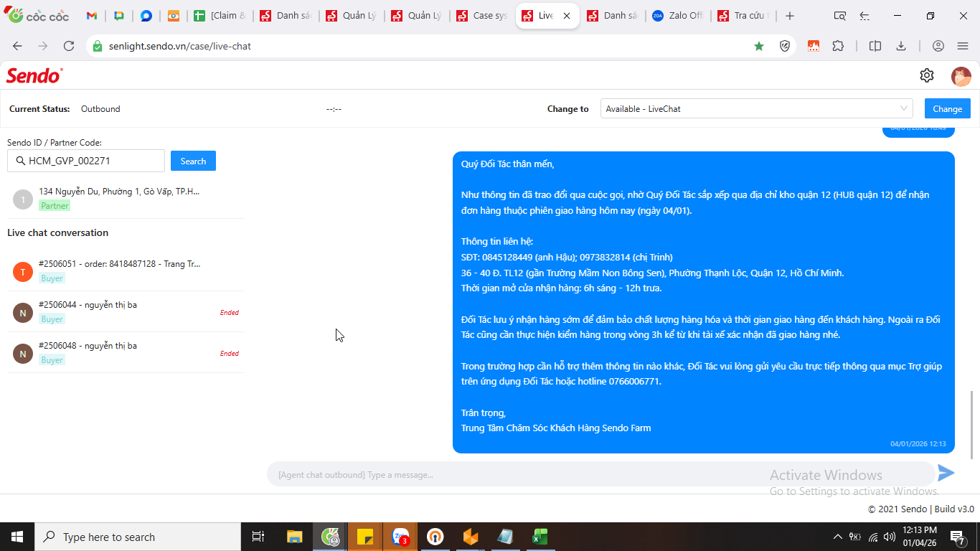The image size is (980, 551).
Task: Click the Partner tag label
Action: point(55,206)
